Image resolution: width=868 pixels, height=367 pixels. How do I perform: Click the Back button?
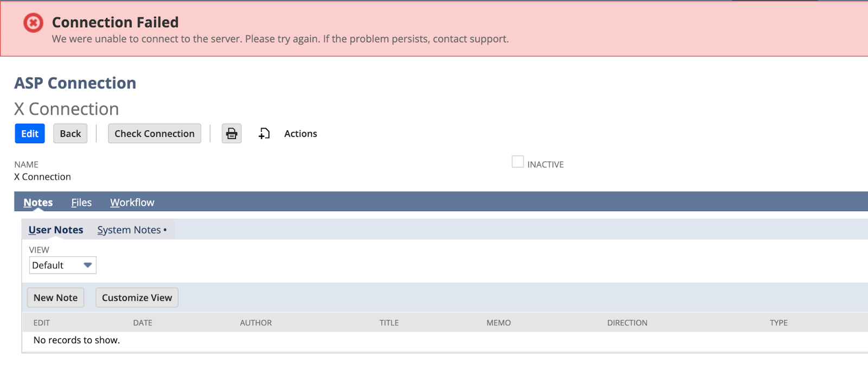click(71, 134)
